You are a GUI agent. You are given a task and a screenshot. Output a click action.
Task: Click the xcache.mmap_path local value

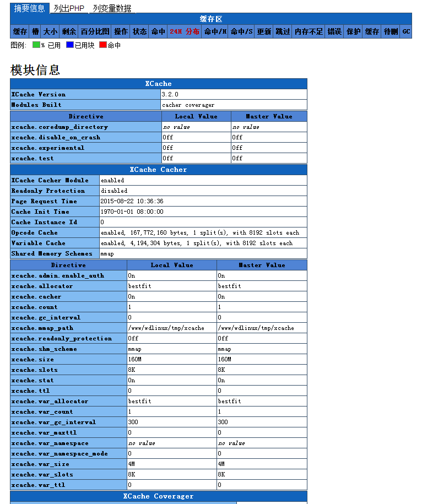pos(166,328)
